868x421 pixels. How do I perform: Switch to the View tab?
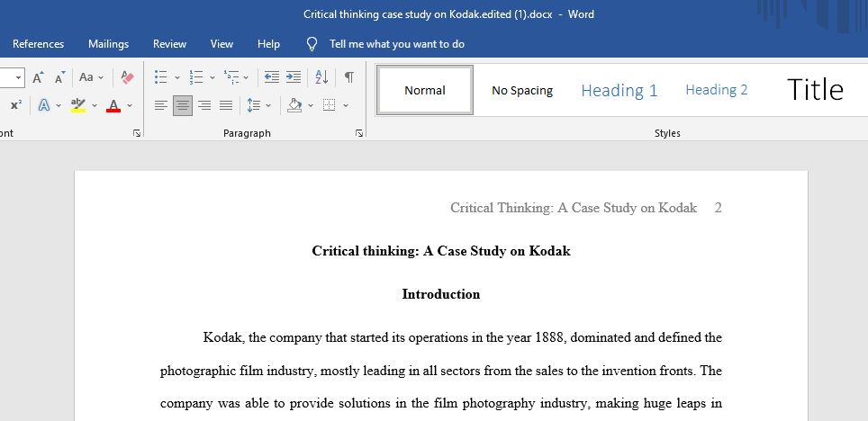coord(222,44)
